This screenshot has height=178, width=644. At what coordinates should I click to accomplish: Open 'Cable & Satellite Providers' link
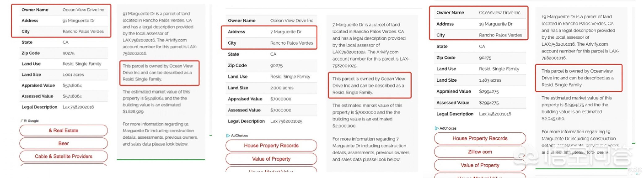(x=64, y=156)
